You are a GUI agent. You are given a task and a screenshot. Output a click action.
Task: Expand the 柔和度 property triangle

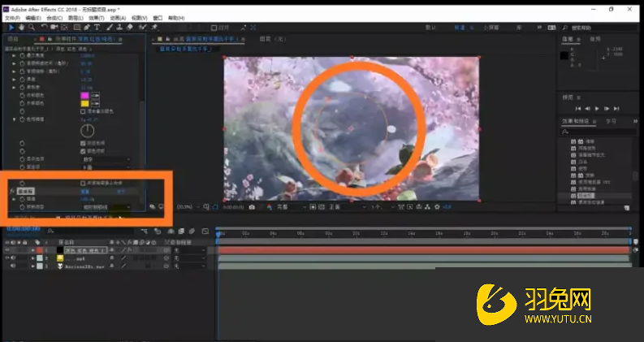(14, 87)
